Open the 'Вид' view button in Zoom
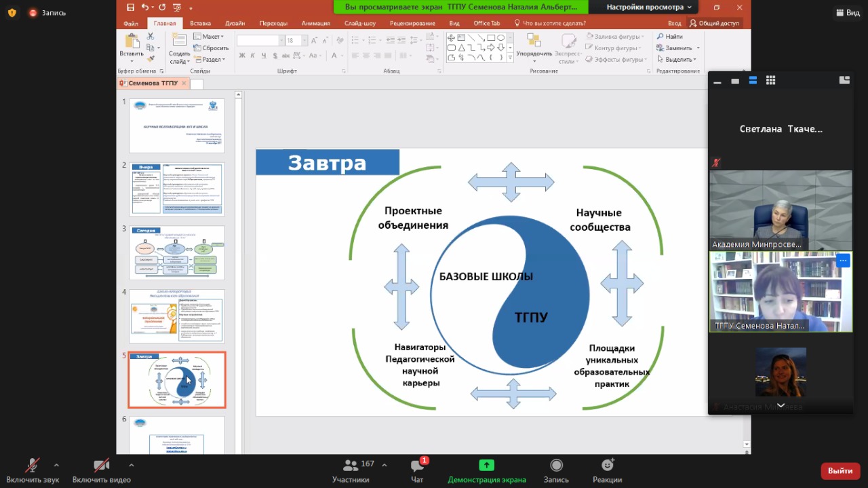The image size is (868, 488). tap(847, 12)
